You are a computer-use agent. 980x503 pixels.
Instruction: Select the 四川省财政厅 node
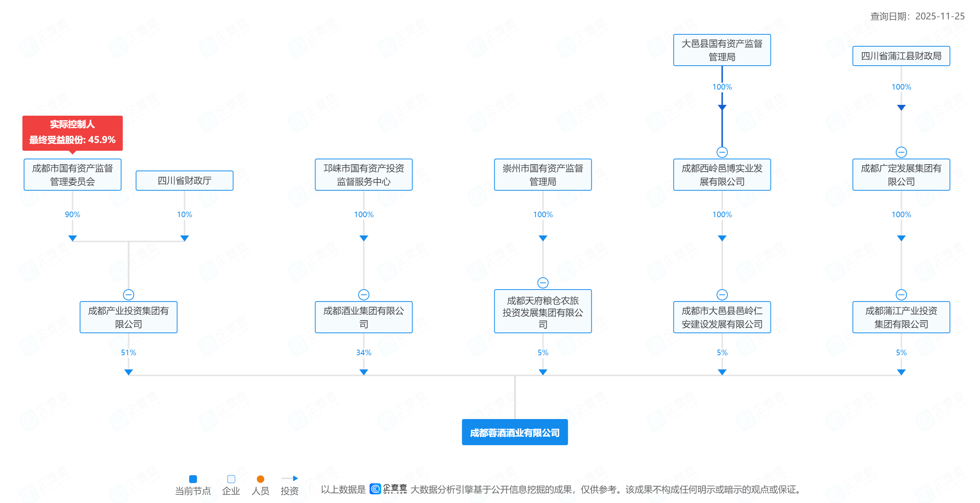(184, 181)
